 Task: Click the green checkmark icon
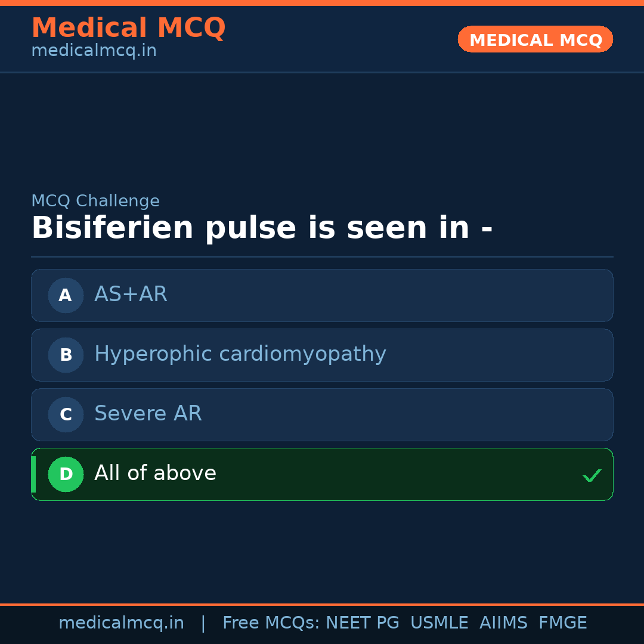click(592, 475)
